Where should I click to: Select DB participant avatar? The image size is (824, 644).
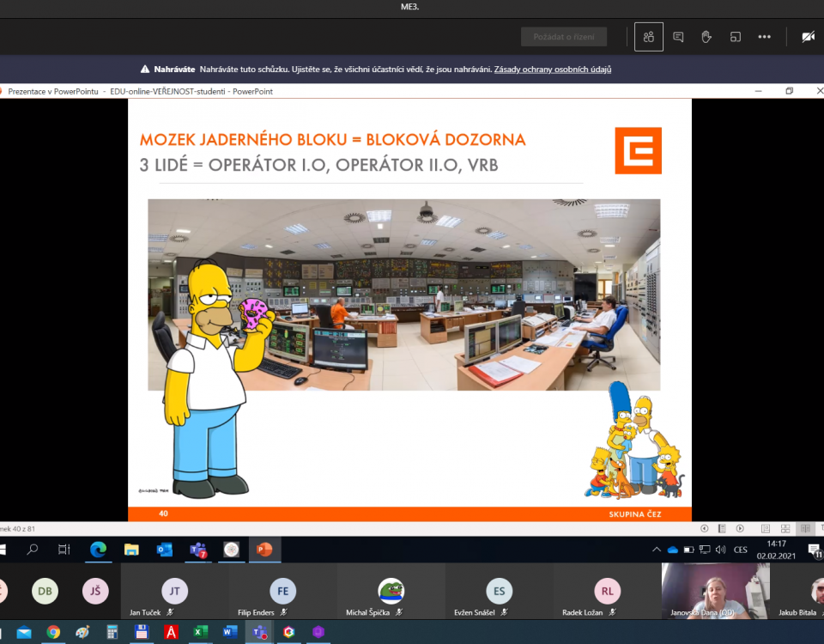[45, 591]
